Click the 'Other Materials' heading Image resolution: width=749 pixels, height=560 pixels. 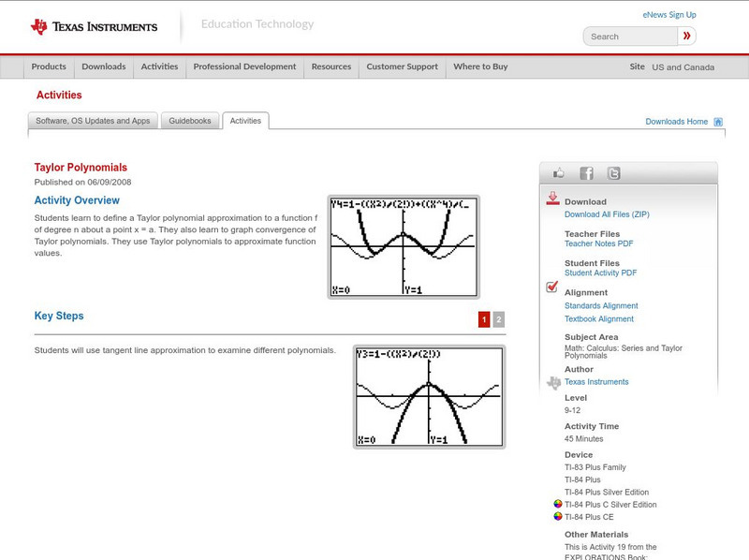coord(596,534)
